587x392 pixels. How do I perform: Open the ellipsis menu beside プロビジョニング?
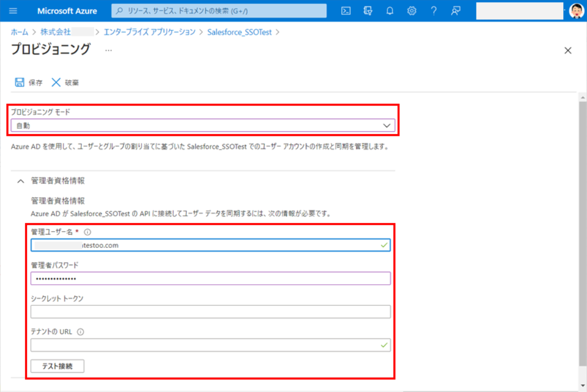tap(108, 50)
